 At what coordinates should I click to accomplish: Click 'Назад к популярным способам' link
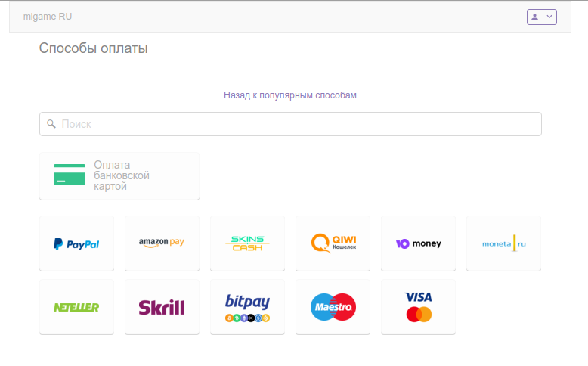(289, 95)
